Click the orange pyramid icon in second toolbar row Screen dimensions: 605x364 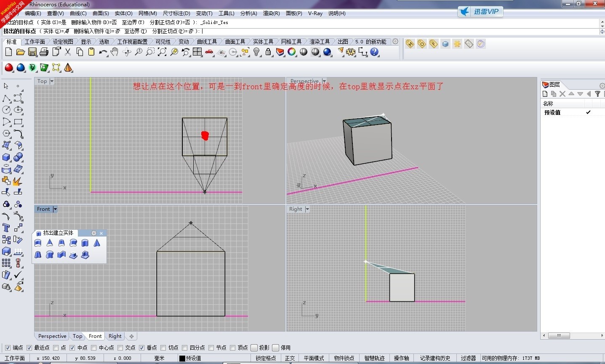click(68, 67)
